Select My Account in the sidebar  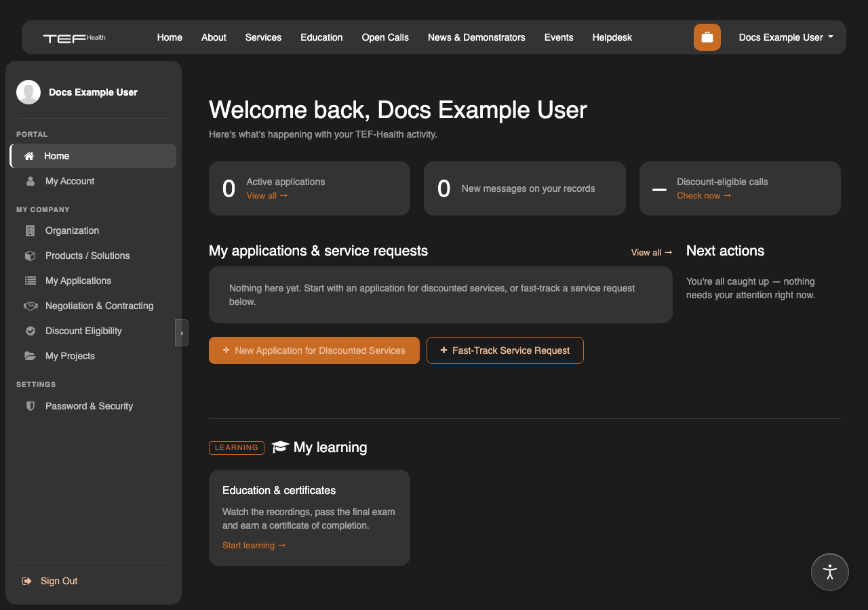(x=93, y=181)
